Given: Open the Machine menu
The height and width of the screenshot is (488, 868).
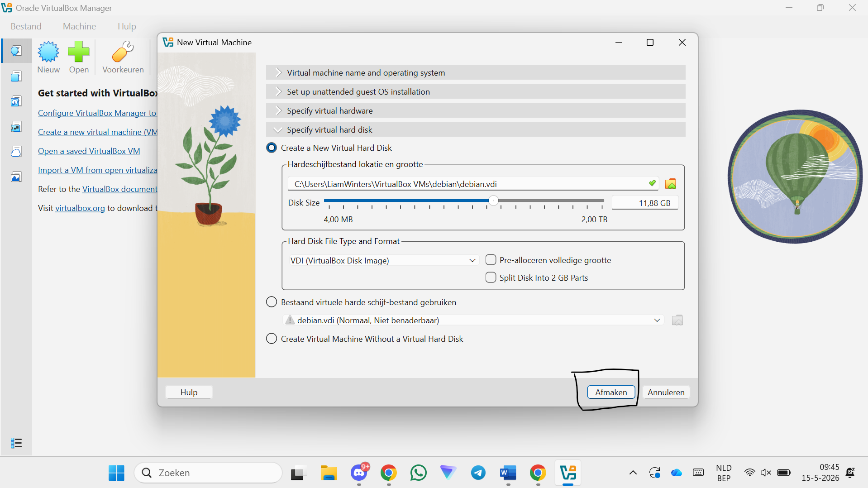Looking at the screenshot, I should (79, 26).
